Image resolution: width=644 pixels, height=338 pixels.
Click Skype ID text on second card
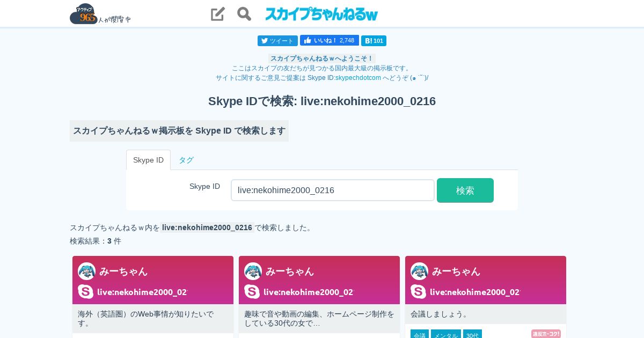pyautogui.click(x=309, y=292)
